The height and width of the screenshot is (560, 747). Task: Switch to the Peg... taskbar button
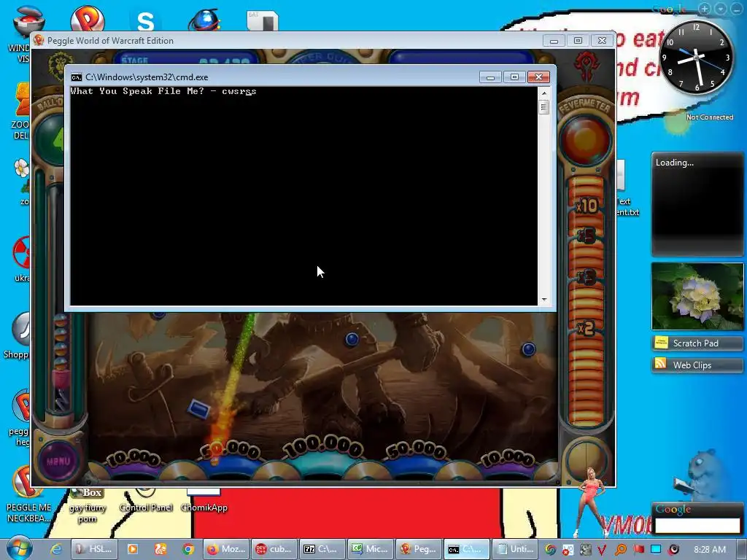point(419,549)
